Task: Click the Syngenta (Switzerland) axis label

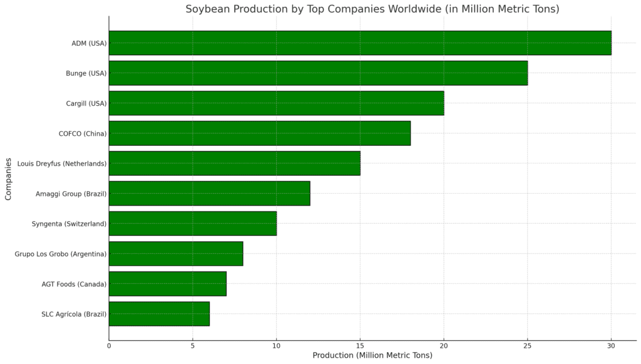Action: click(69, 224)
